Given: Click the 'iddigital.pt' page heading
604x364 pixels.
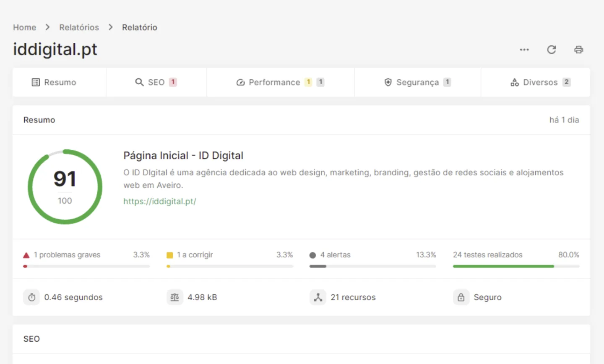Looking at the screenshot, I should click(55, 49).
